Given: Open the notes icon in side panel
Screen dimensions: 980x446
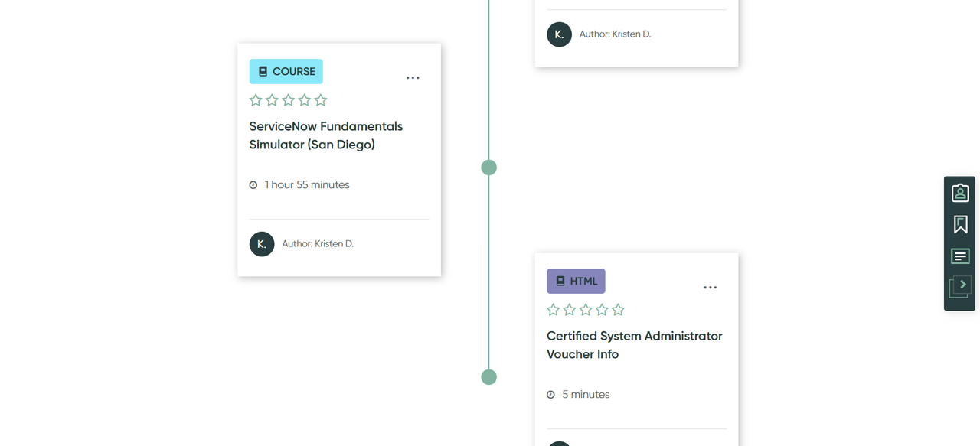Looking at the screenshot, I should coord(960,256).
